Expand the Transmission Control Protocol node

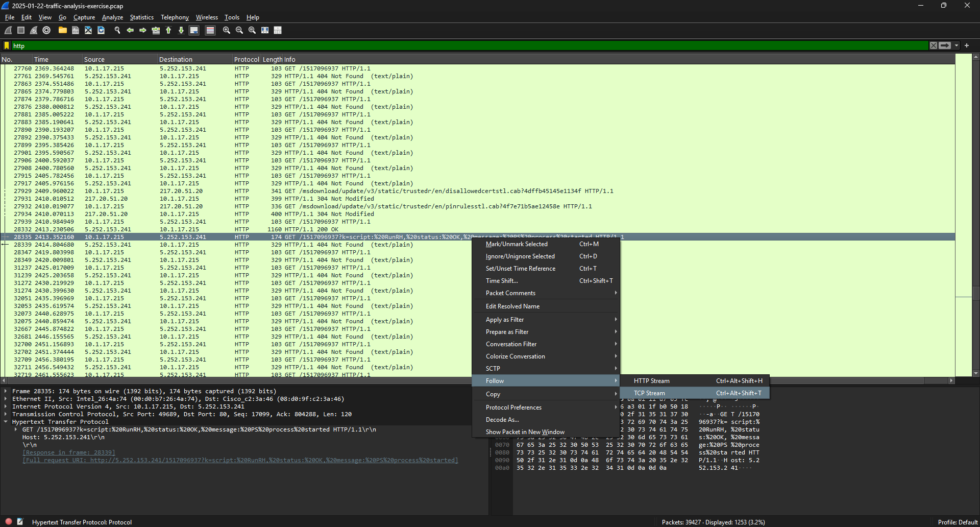[6, 414]
